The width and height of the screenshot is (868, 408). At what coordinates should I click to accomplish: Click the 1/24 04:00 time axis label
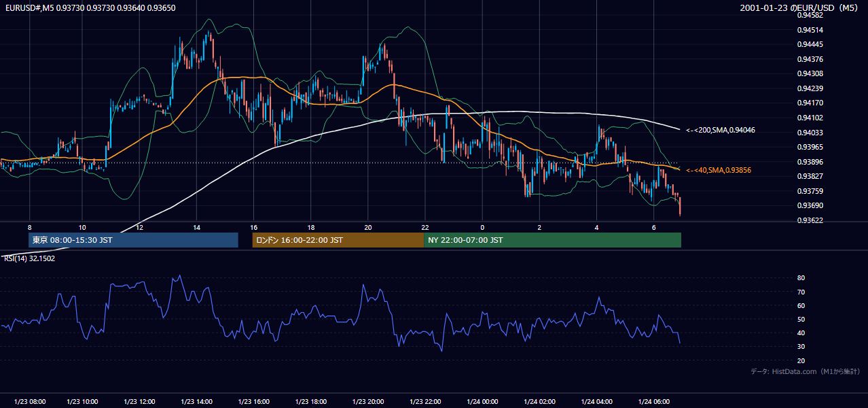596,401
